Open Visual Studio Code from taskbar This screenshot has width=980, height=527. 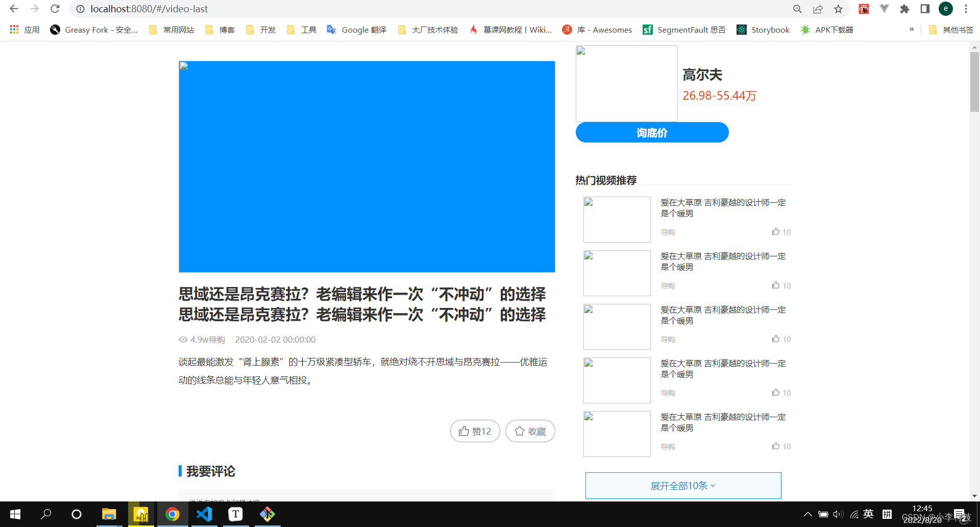pyautogui.click(x=204, y=514)
